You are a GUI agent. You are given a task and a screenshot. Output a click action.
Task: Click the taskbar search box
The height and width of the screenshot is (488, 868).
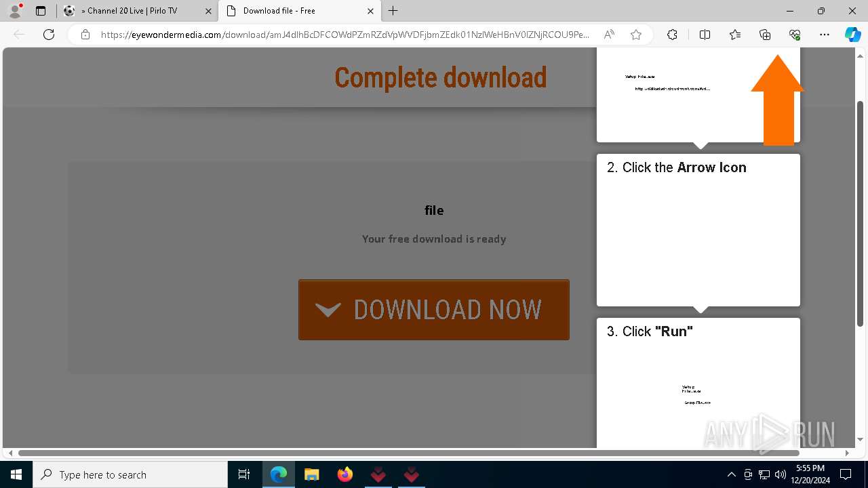130,474
